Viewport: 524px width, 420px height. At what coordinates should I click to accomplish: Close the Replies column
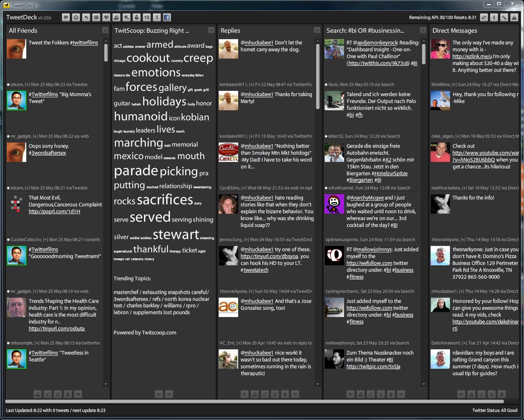point(317,30)
